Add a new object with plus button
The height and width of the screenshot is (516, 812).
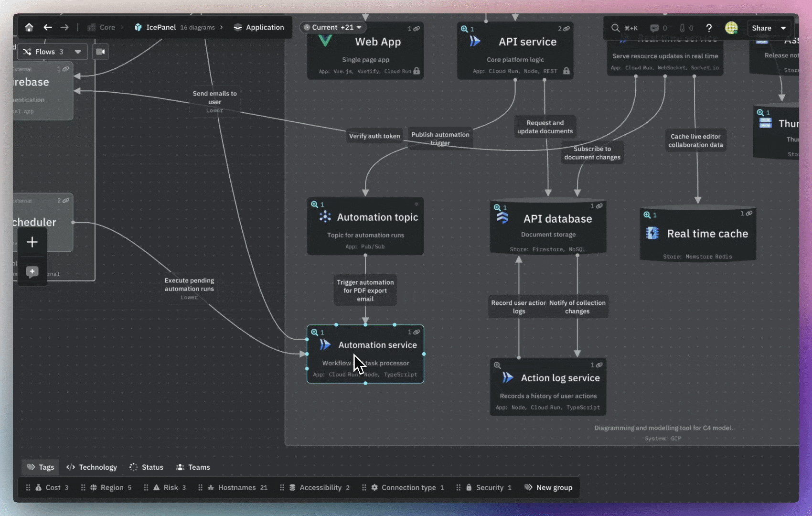32,242
